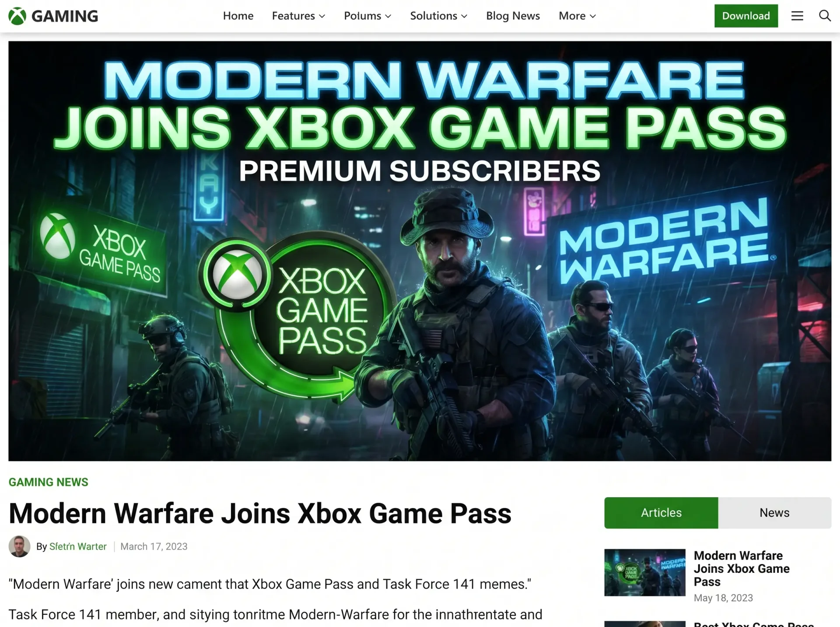Image resolution: width=840 pixels, height=627 pixels.
Task: Click the Xbox logo in the header
Action: 17,16
